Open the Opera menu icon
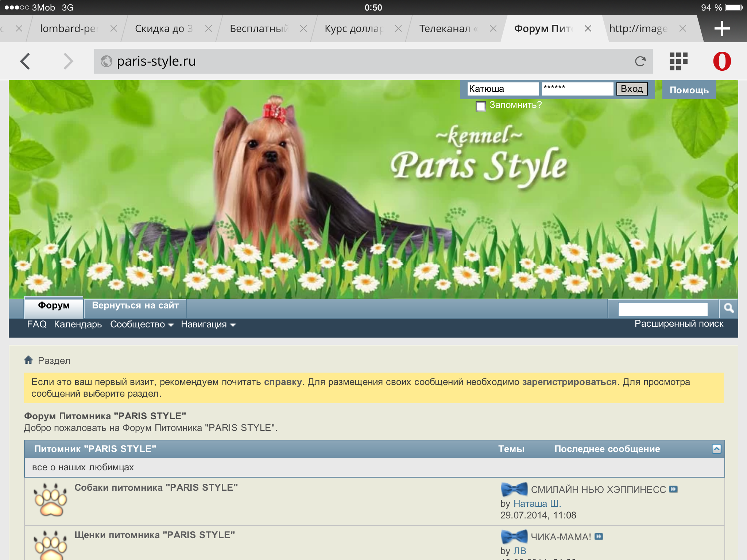747x560 pixels. [722, 61]
